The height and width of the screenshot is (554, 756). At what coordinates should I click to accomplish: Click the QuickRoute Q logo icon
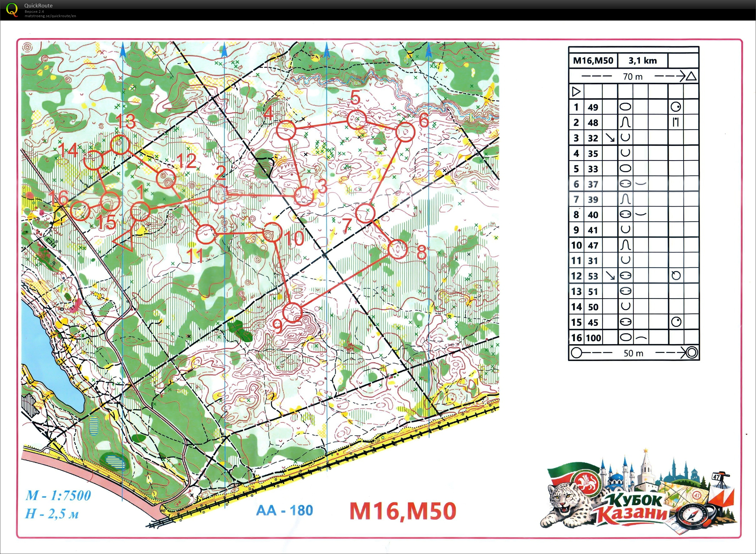12,9
